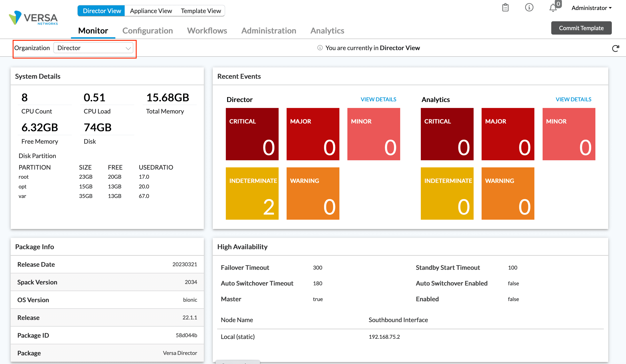626x364 pixels.
Task: Click the Auto Switchover Enabled value false
Action: pyautogui.click(x=513, y=283)
